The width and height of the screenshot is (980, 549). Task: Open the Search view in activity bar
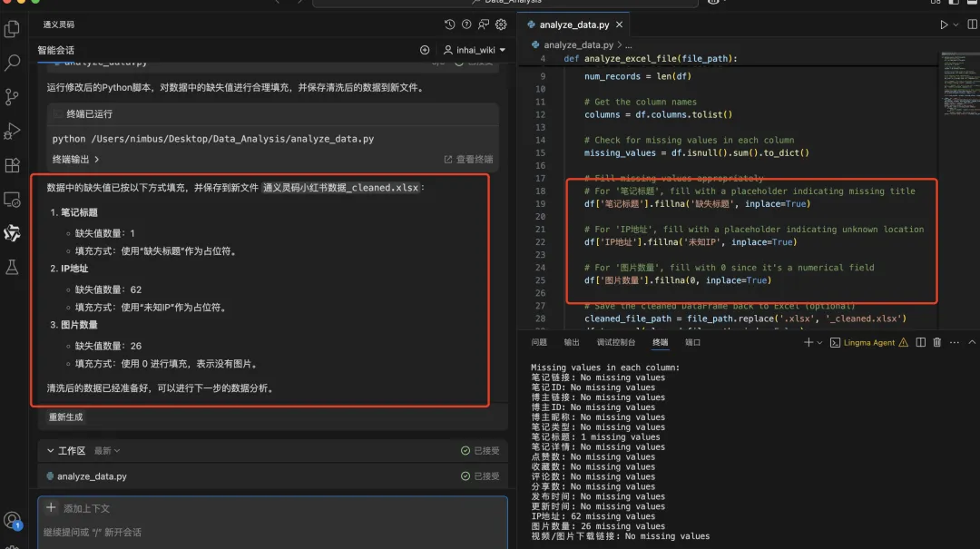click(x=12, y=63)
